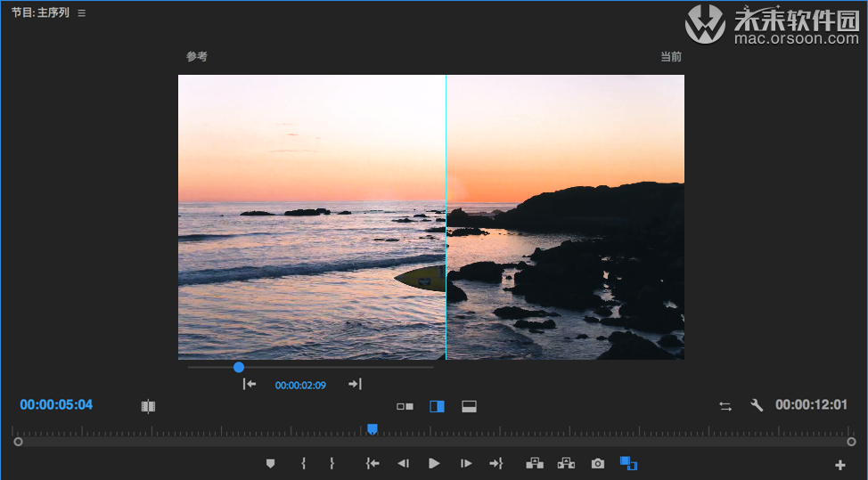Toggle shot or frame comparison icon
This screenshot has width=868, height=480.
tap(148, 406)
